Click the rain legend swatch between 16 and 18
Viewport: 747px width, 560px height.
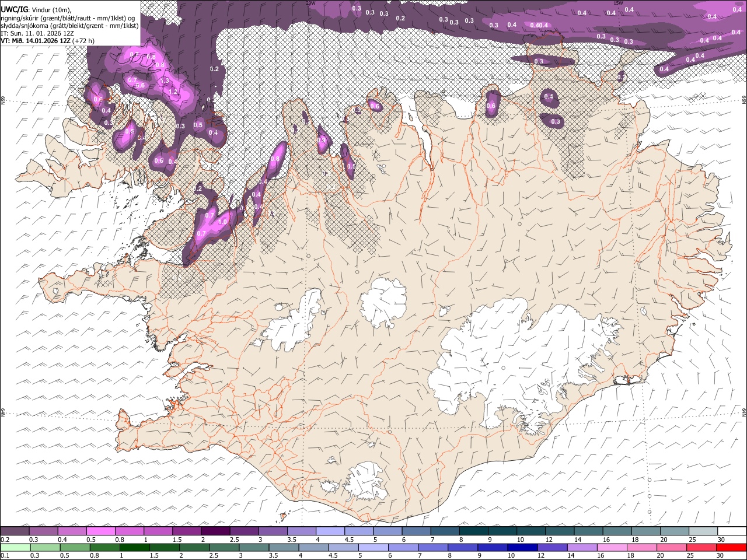click(613, 547)
